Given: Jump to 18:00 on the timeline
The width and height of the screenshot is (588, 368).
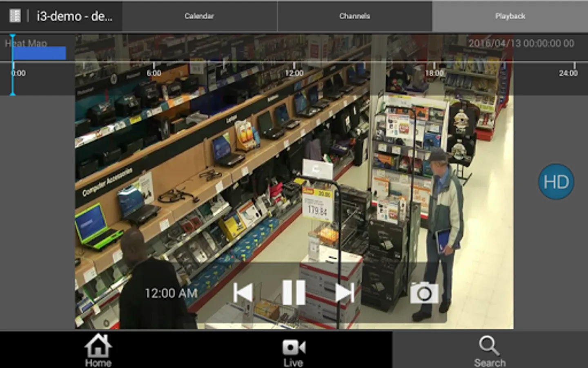Looking at the screenshot, I should click(x=434, y=73).
